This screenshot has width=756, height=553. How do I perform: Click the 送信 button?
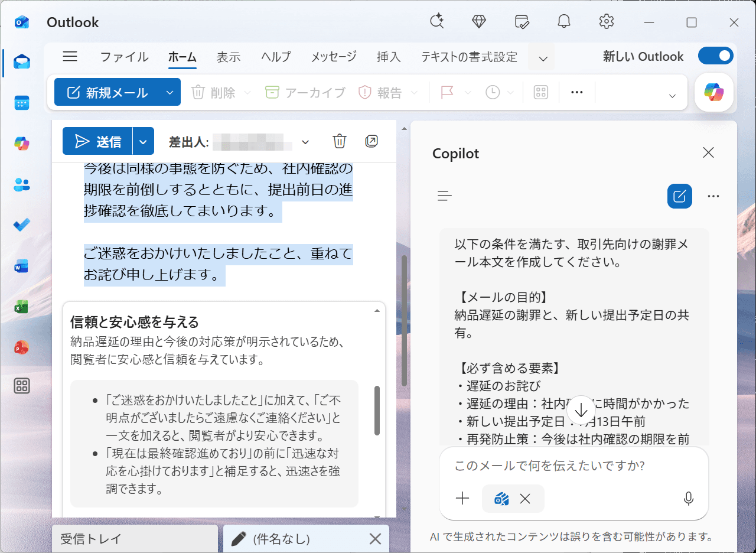coord(97,141)
